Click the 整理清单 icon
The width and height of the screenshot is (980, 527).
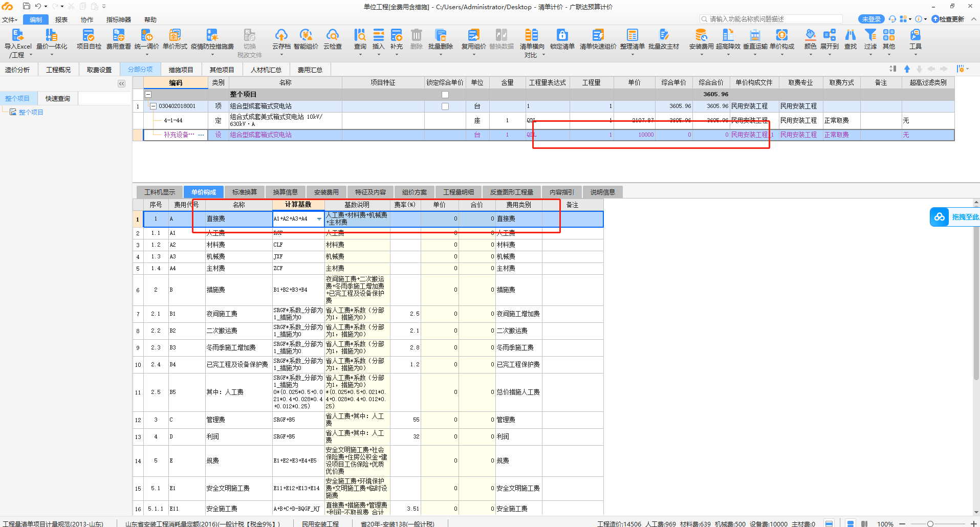point(632,35)
